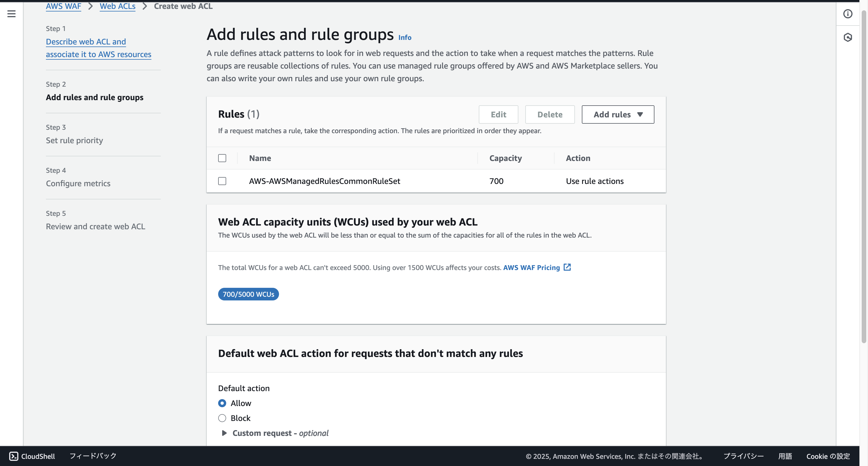Tick the select-all checkbox in the Rules header
The height and width of the screenshot is (466, 868).
pyautogui.click(x=222, y=158)
